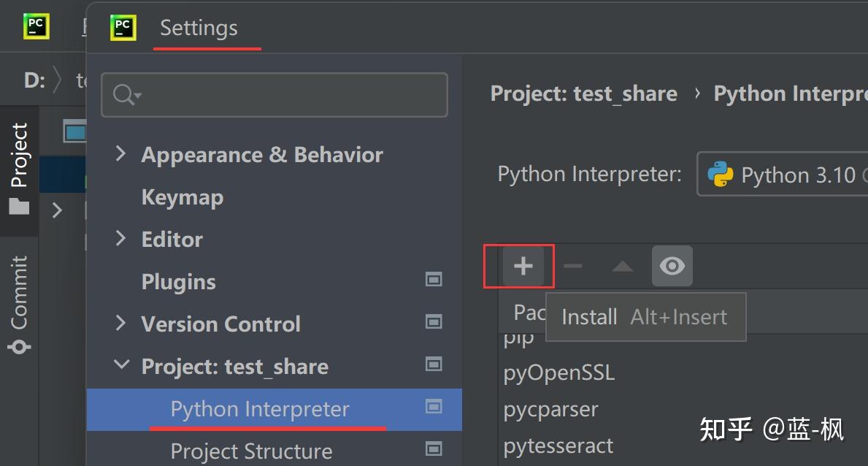Click the PyCharm logo in the Settings title bar
Image resolution: width=868 pixels, height=466 pixels.
point(123,27)
